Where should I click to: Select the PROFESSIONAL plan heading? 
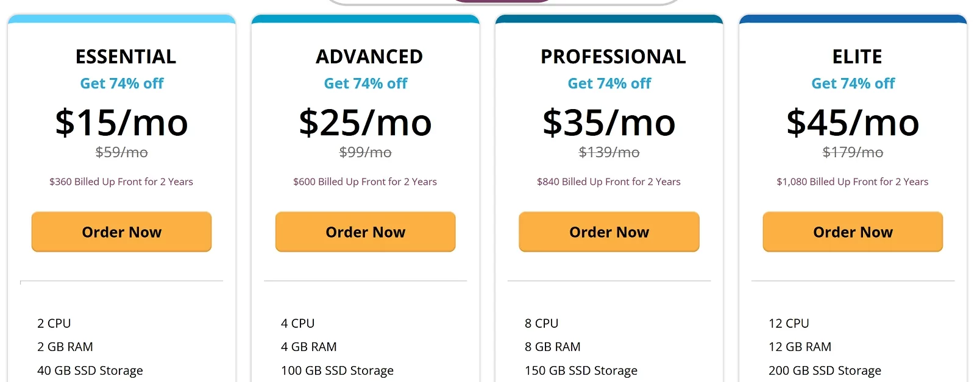[613, 57]
